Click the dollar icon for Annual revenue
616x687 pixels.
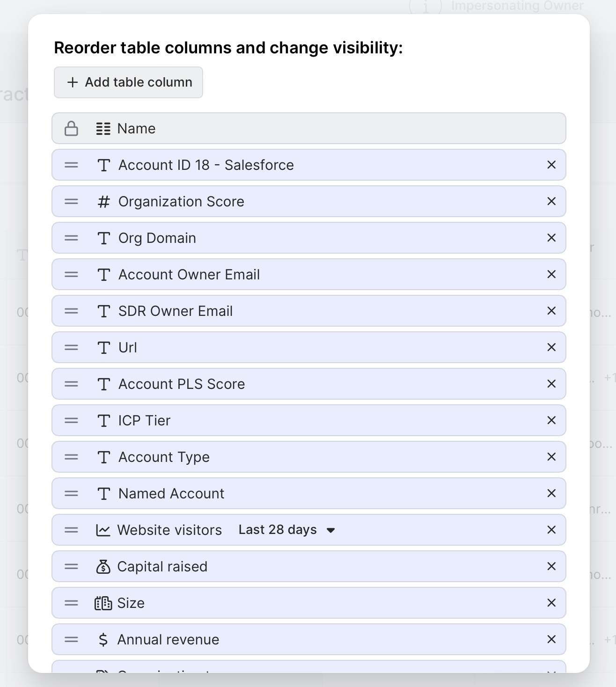tap(103, 640)
